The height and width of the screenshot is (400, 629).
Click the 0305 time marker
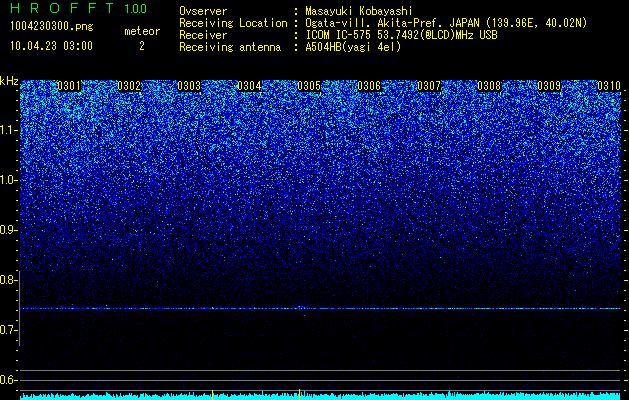pyautogui.click(x=309, y=86)
